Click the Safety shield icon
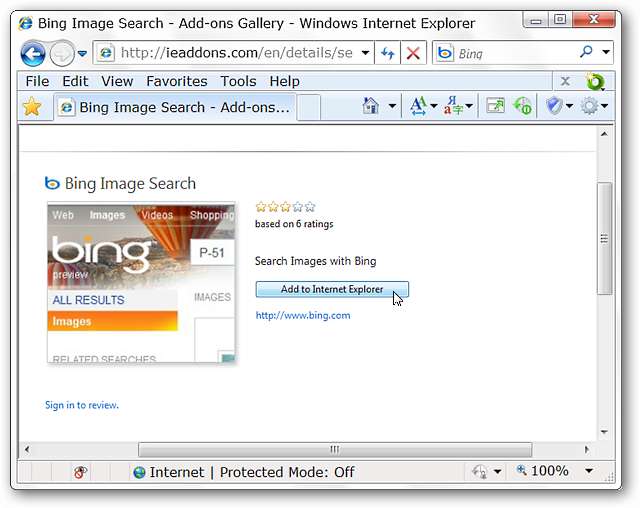 pos(554,106)
